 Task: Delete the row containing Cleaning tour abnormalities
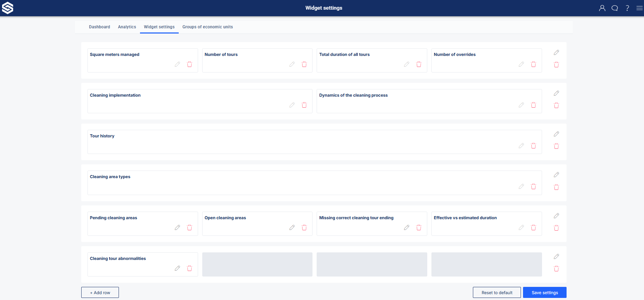(556, 269)
